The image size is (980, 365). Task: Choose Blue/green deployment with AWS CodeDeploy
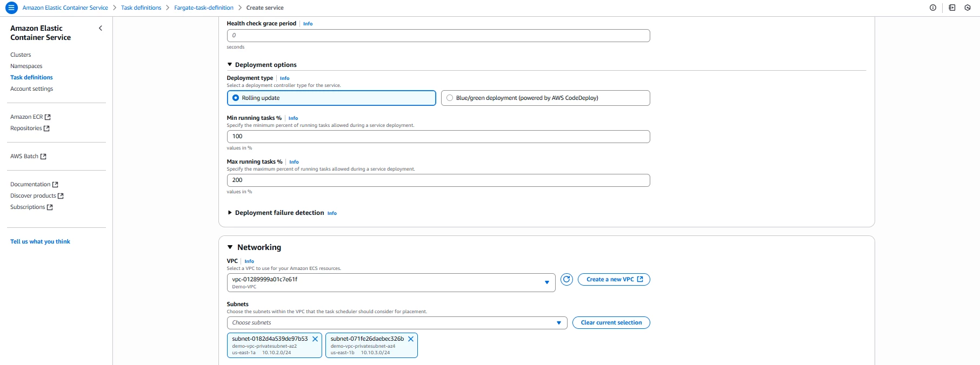click(545, 98)
